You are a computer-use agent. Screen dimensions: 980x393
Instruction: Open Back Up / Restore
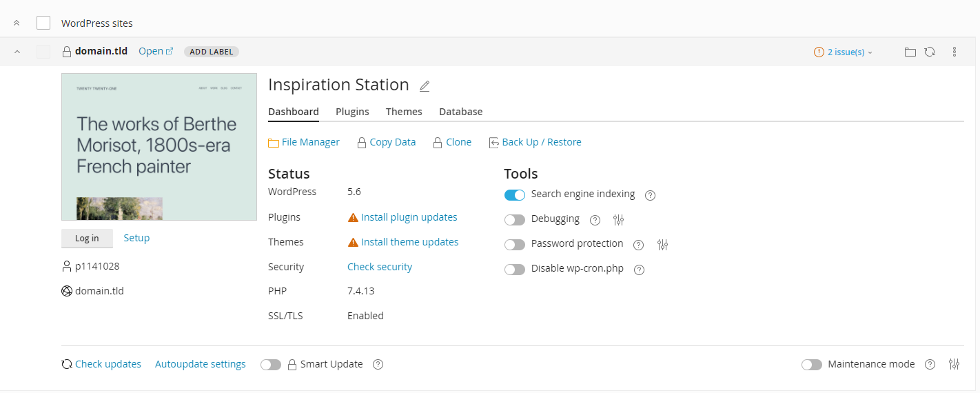click(542, 142)
